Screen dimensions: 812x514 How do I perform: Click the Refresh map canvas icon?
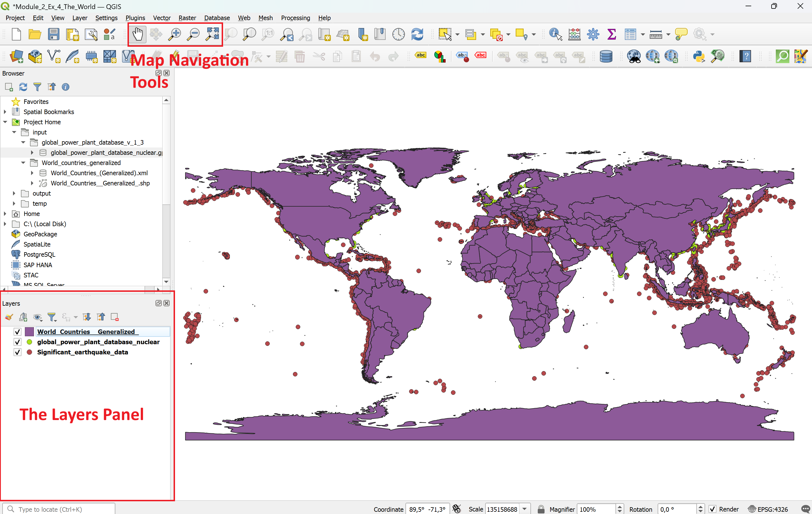pyautogui.click(x=417, y=34)
